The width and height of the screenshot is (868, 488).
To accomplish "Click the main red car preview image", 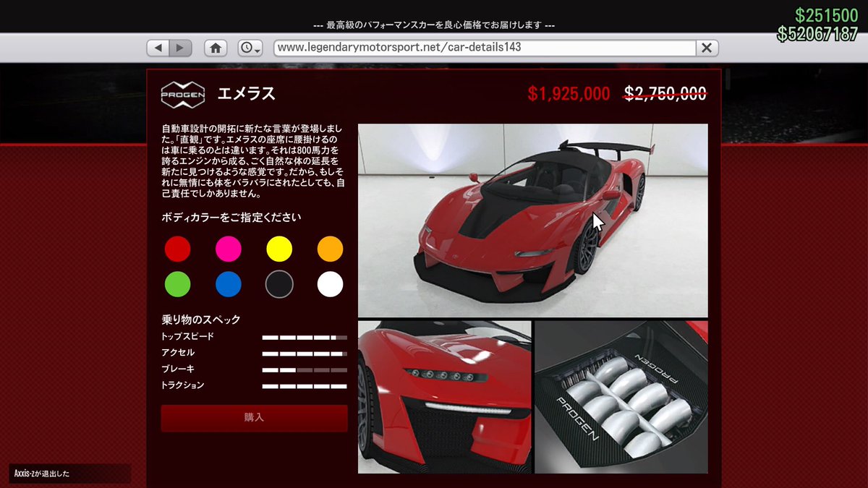I will (533, 221).
